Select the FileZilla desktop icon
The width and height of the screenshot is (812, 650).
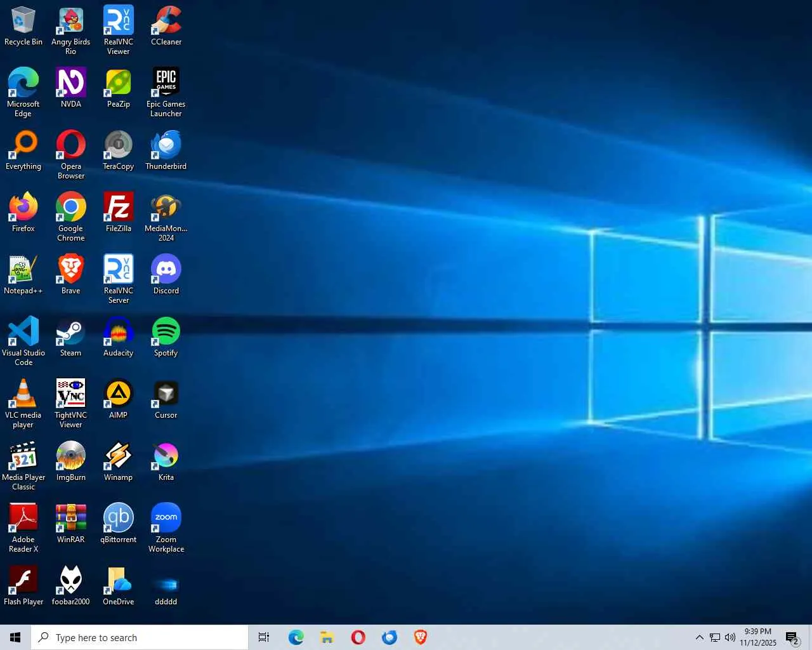119,212
